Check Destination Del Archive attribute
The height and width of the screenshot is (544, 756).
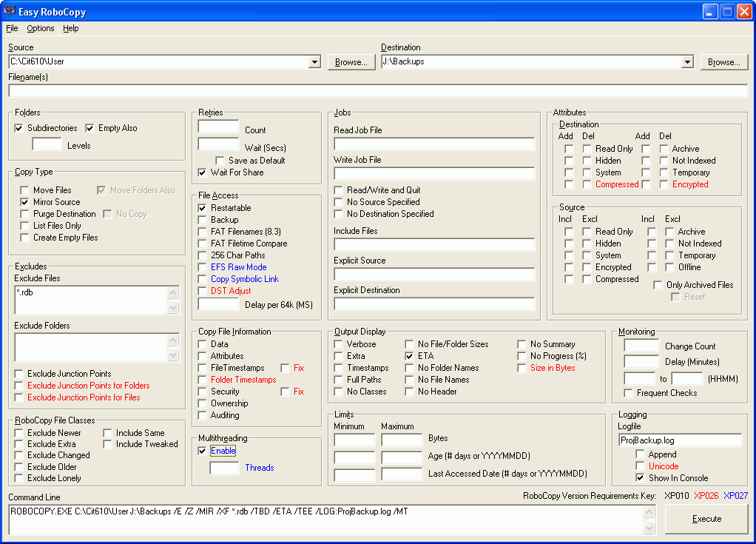[x=664, y=149]
